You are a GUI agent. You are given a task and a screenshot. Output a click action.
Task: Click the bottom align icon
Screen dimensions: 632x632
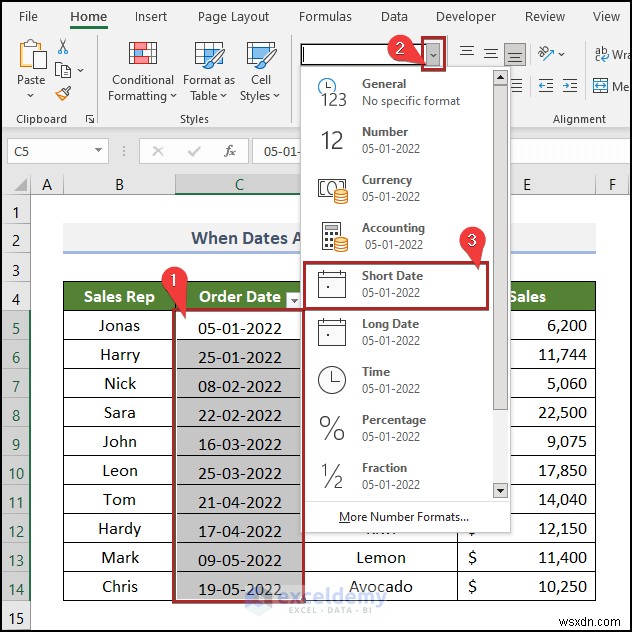tap(514, 54)
